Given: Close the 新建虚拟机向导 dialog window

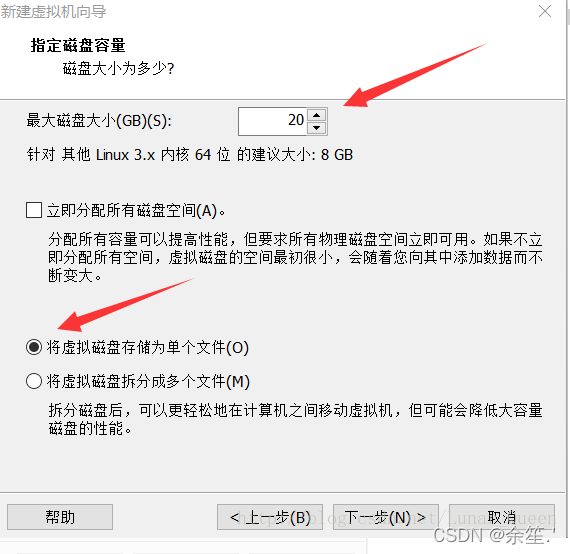Looking at the screenshot, I should coord(545,11).
